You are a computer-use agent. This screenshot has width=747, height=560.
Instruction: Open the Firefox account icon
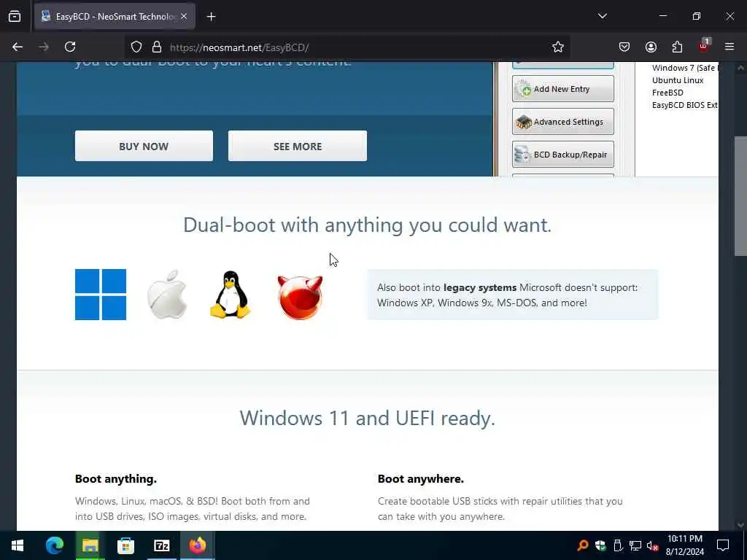click(651, 47)
